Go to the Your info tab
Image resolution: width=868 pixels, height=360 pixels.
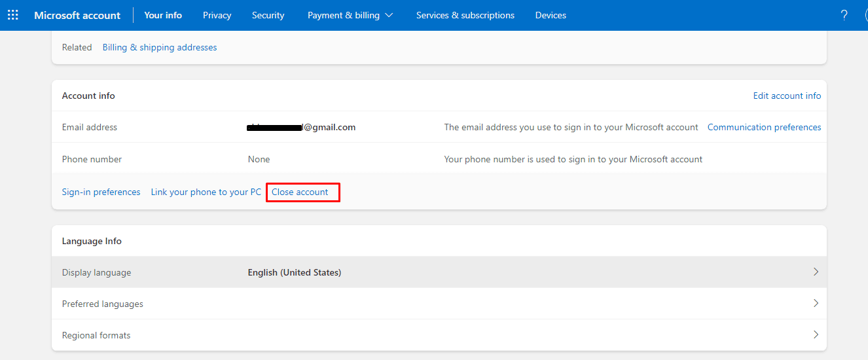163,15
